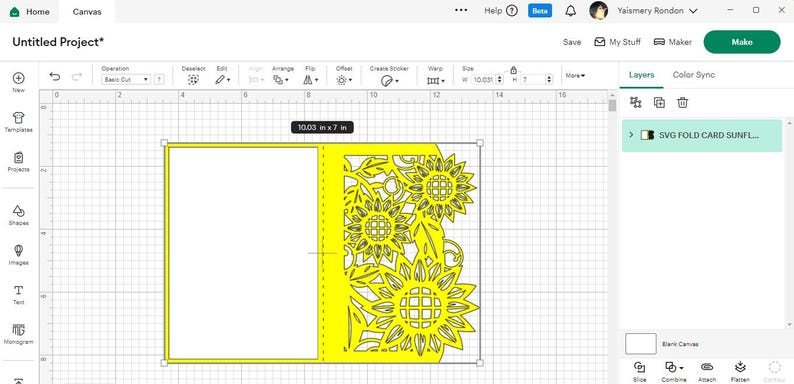Switch to the Color Sync tab
This screenshot has width=794, height=384.
pyautogui.click(x=694, y=74)
